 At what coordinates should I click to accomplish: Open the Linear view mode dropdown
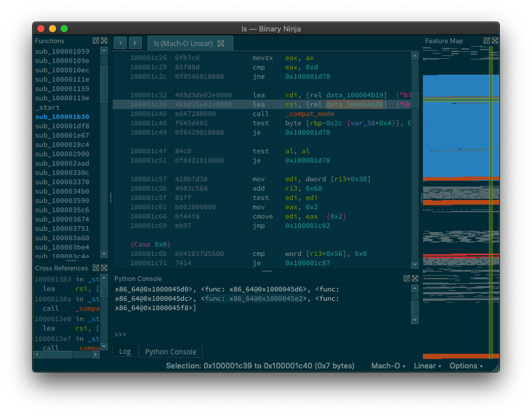tap(427, 366)
